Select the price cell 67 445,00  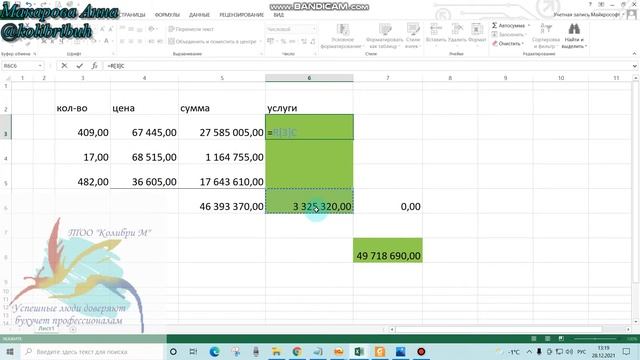click(x=144, y=127)
